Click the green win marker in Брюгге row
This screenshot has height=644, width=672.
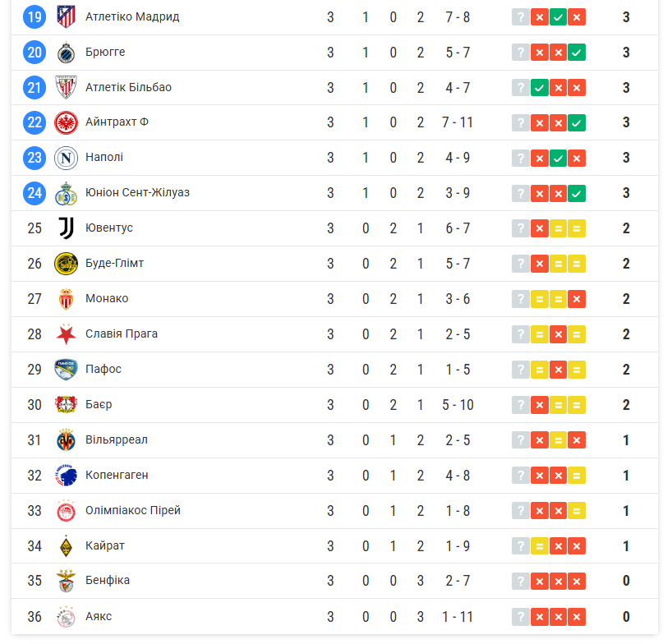(x=578, y=52)
